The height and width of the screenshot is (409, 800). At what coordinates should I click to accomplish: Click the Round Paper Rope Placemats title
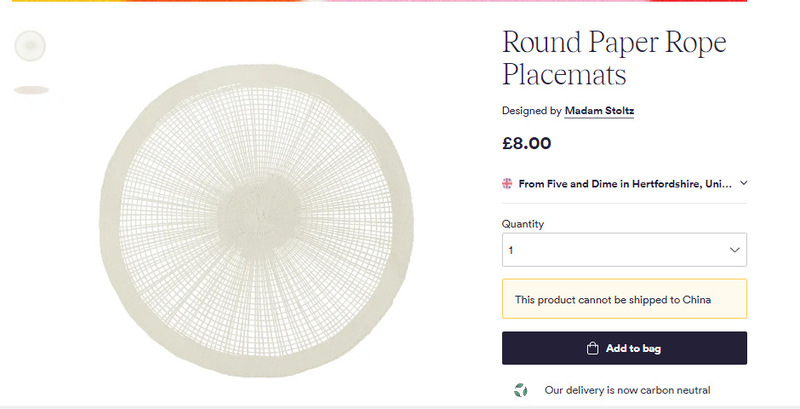point(614,57)
